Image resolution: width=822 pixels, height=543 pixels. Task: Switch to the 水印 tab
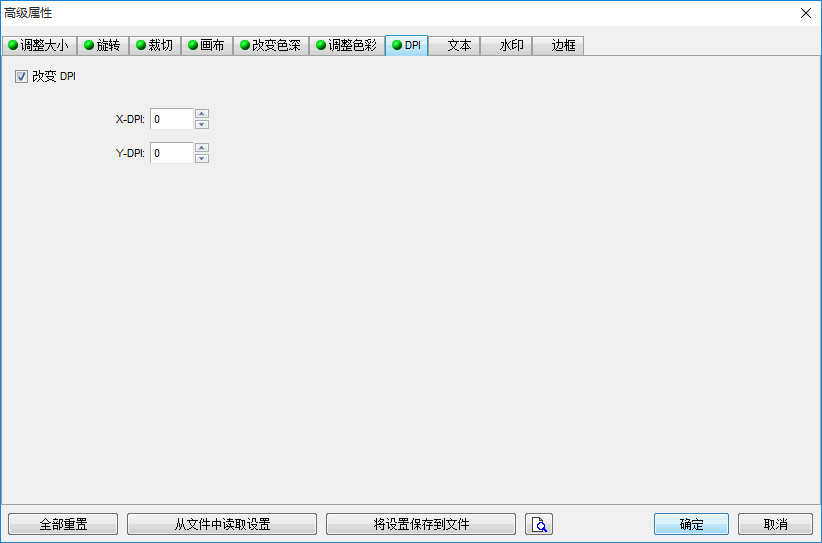506,46
